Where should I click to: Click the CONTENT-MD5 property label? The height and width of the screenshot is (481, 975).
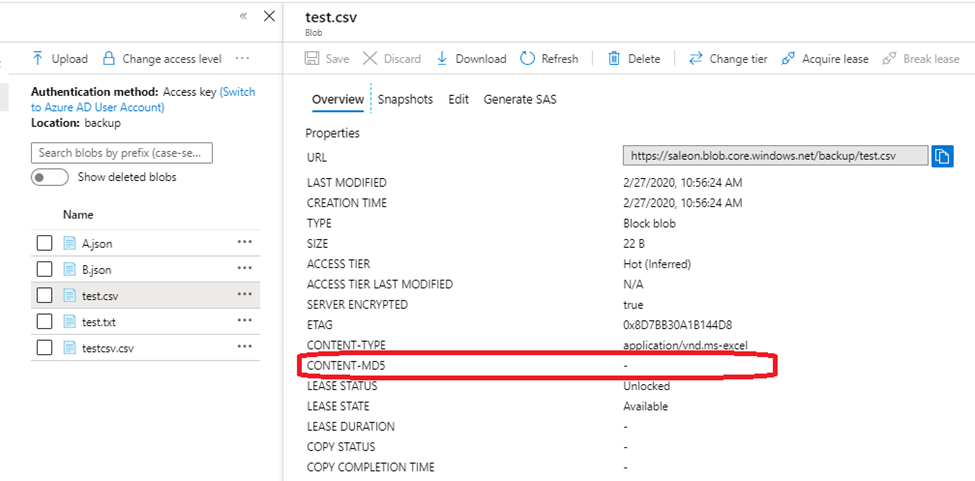pyautogui.click(x=346, y=366)
